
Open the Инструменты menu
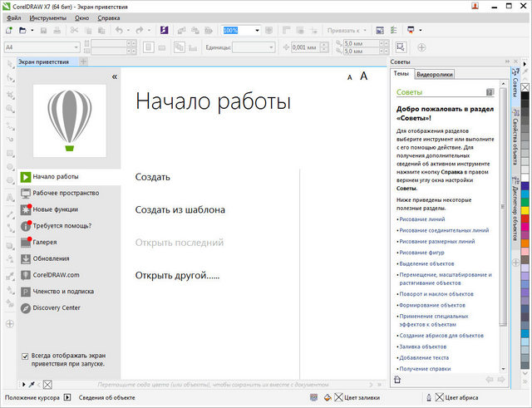coord(47,17)
